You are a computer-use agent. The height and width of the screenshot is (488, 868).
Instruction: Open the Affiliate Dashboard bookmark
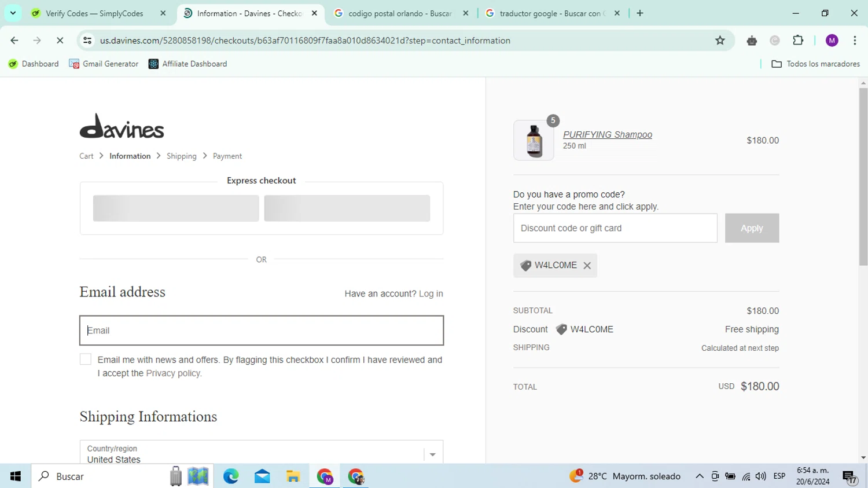(x=188, y=64)
